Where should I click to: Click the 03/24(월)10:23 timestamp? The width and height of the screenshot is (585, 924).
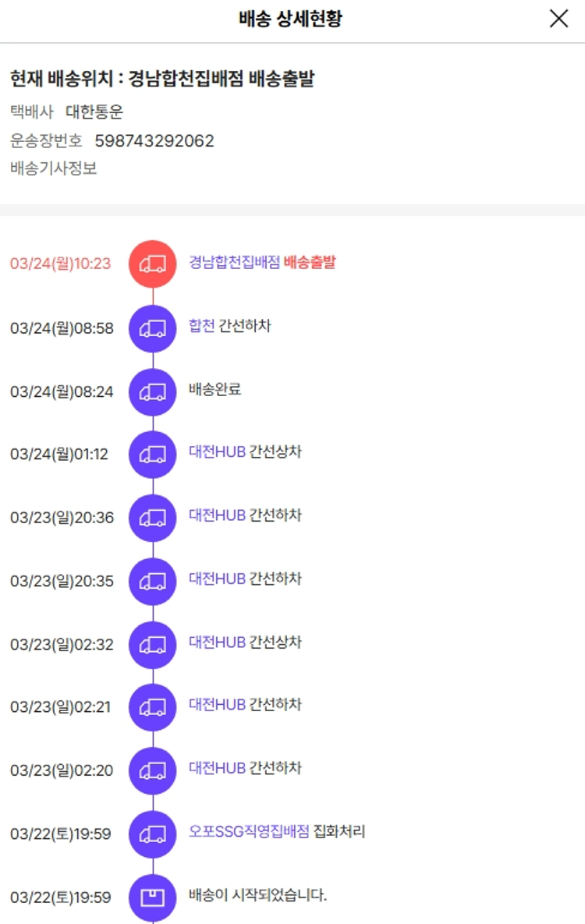click(x=61, y=264)
